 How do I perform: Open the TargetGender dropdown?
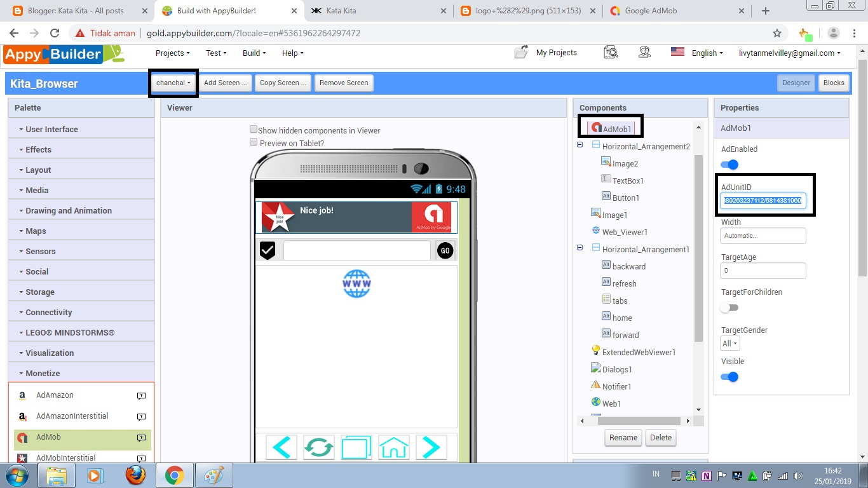(729, 342)
